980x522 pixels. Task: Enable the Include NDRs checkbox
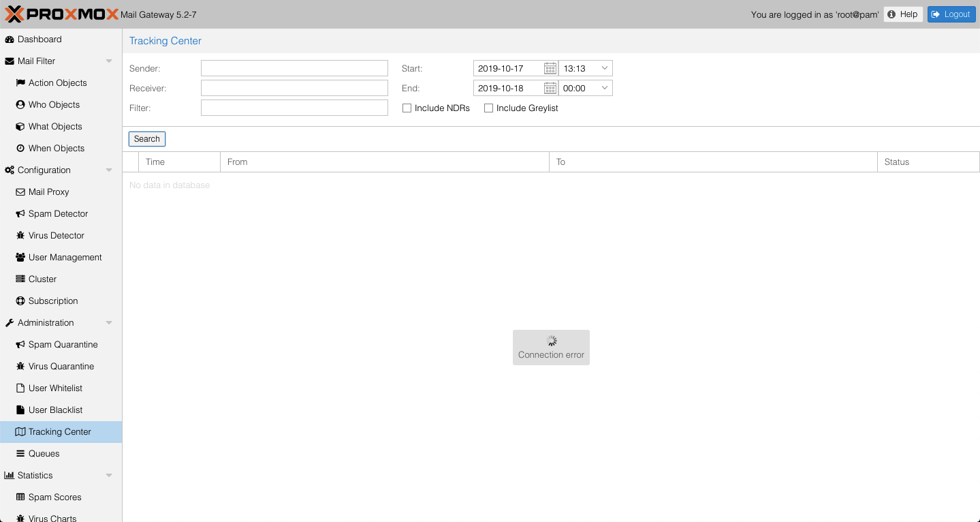tap(407, 108)
